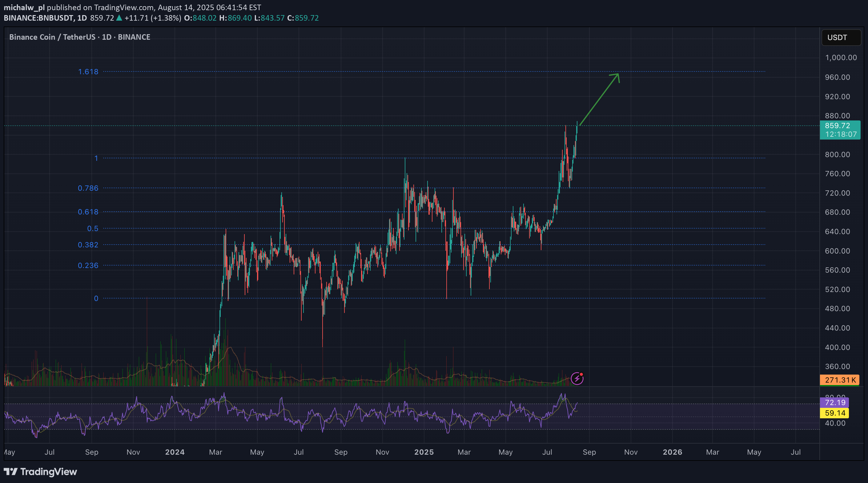Click the H:869.40 high value in header
The image size is (868, 483).
coord(235,18)
